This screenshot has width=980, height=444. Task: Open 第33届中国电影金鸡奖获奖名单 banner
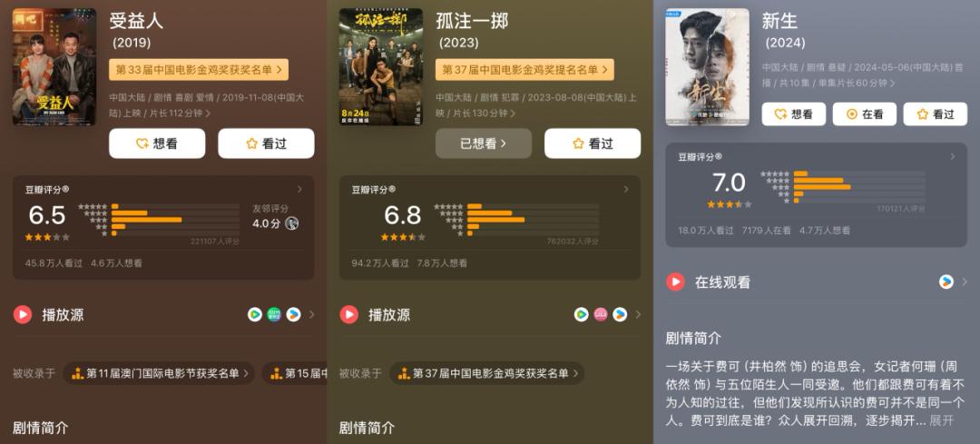pyautogui.click(x=199, y=70)
